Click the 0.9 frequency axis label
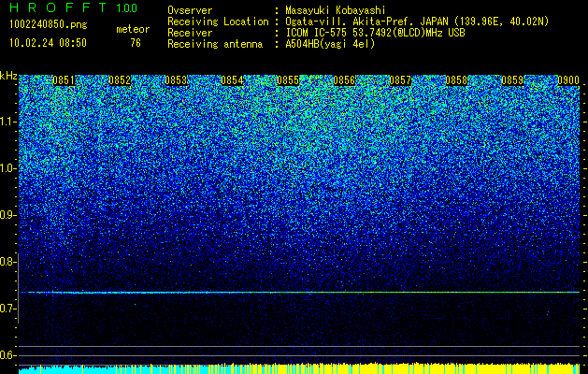This screenshot has height=374, width=588. 7,215
